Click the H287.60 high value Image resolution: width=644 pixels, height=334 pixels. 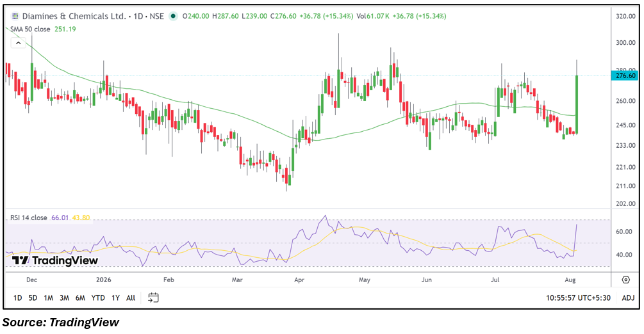click(x=226, y=17)
